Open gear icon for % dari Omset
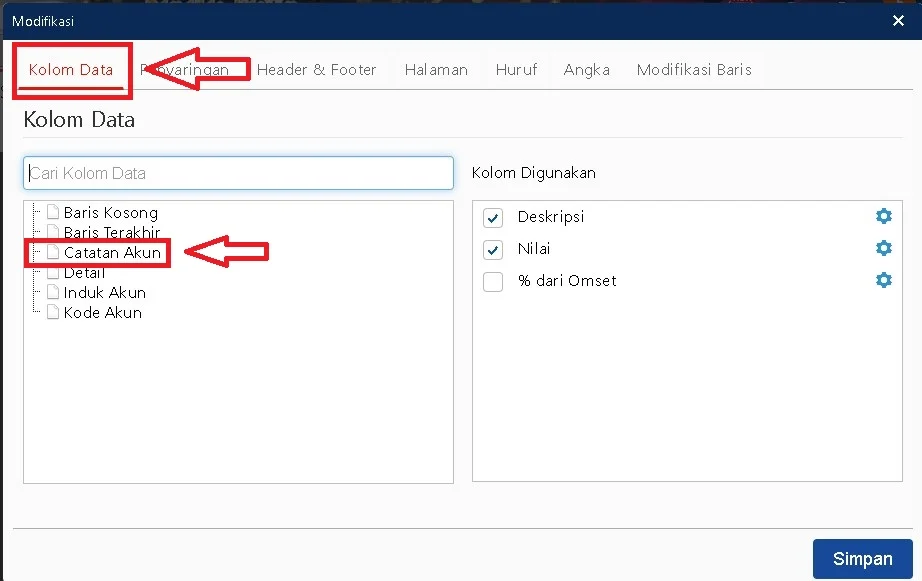The image size is (922, 581). point(883,281)
